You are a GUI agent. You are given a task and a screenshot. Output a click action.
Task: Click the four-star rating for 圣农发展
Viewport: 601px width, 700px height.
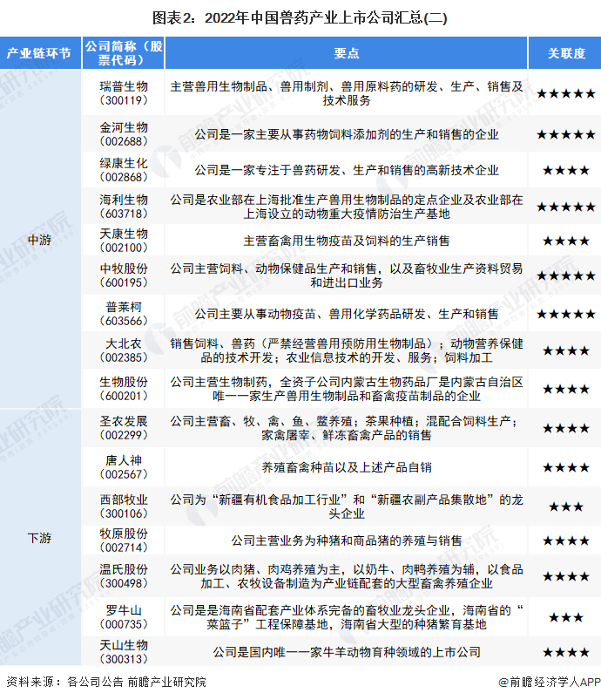tap(566, 428)
